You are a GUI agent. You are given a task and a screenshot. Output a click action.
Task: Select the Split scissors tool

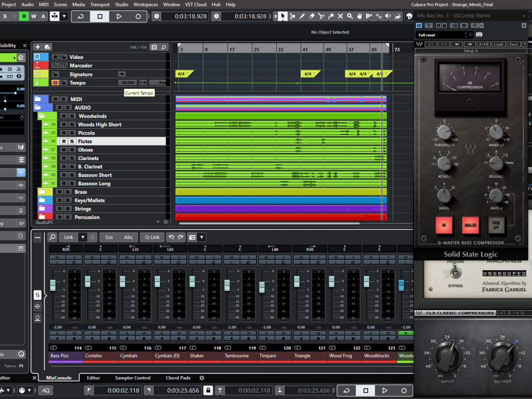tap(321, 16)
